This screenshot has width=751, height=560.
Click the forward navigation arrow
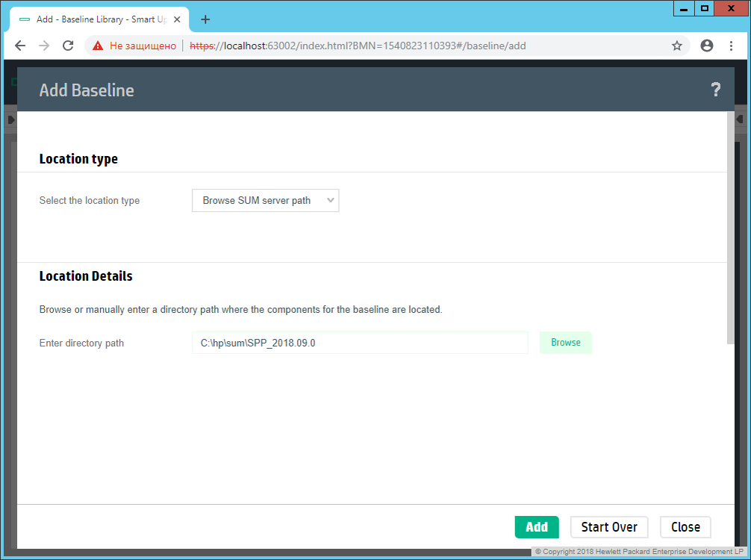[44, 46]
